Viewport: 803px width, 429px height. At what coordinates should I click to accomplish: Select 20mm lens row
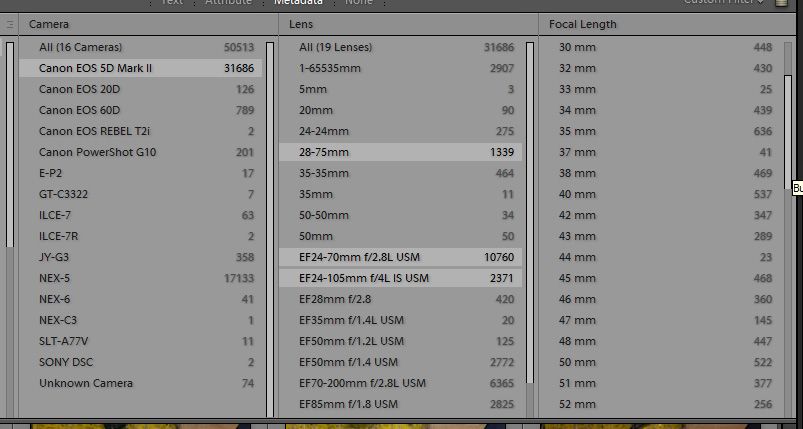(x=400, y=110)
